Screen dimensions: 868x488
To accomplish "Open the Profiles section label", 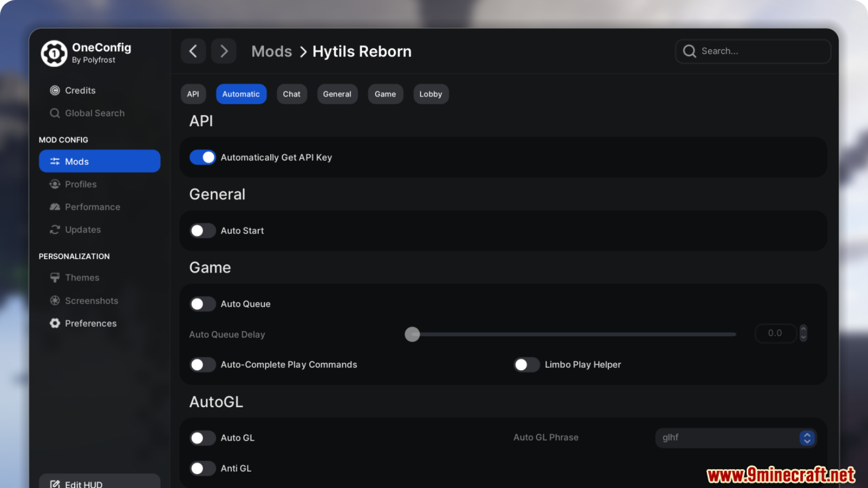I will [81, 184].
